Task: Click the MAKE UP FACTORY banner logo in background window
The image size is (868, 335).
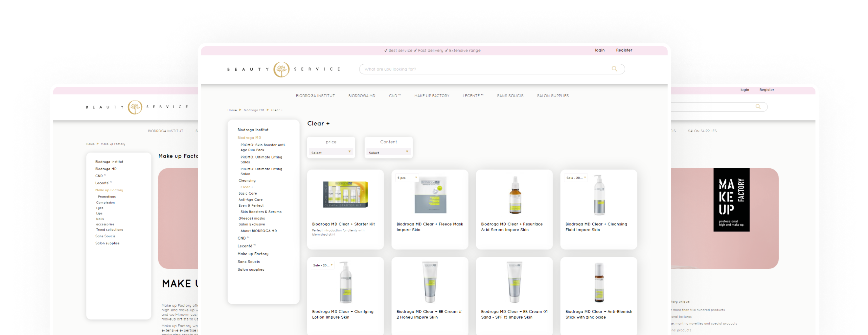Action: click(731, 199)
